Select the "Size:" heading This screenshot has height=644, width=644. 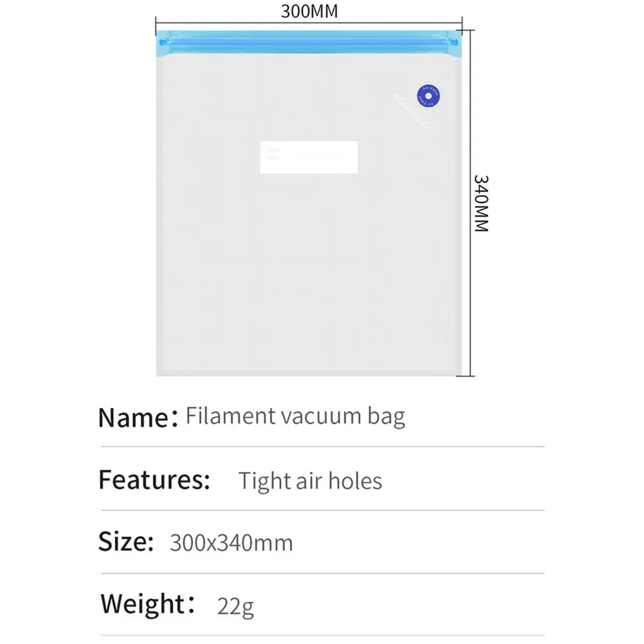point(126,541)
